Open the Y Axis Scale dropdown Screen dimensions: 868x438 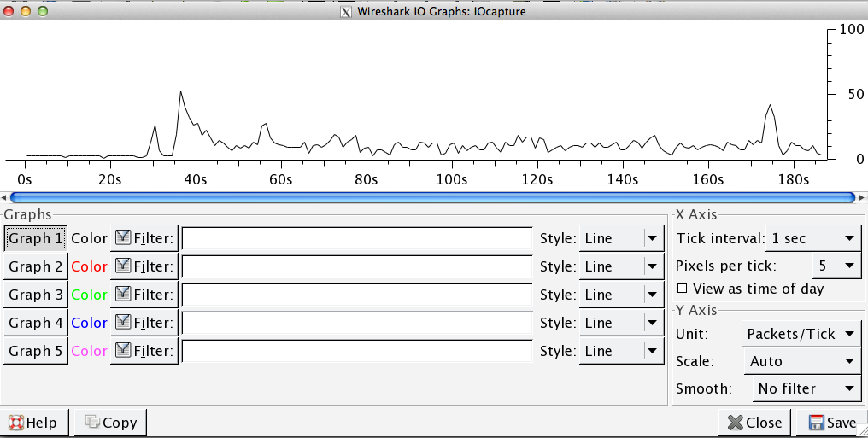coord(802,362)
